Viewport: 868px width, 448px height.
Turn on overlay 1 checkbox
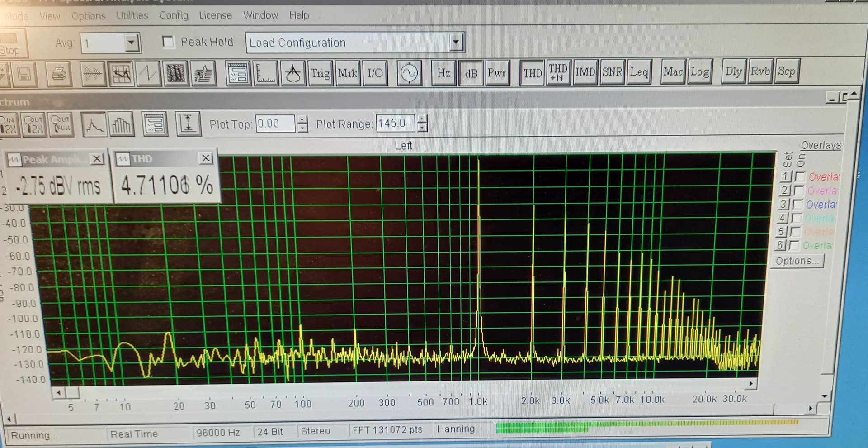coord(800,176)
